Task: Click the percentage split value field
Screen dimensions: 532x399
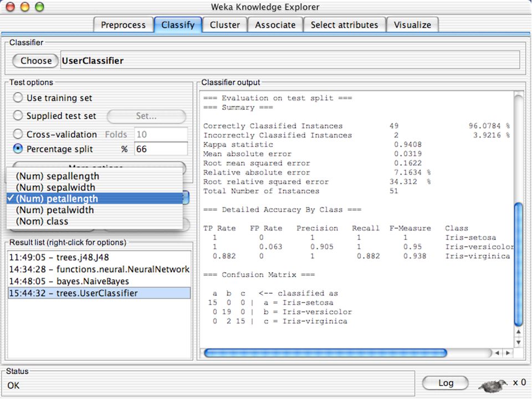Action: click(161, 149)
